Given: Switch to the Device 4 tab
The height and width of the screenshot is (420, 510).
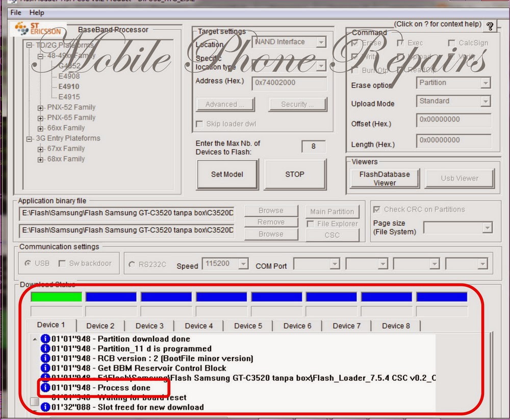Looking at the screenshot, I should click(x=199, y=326).
